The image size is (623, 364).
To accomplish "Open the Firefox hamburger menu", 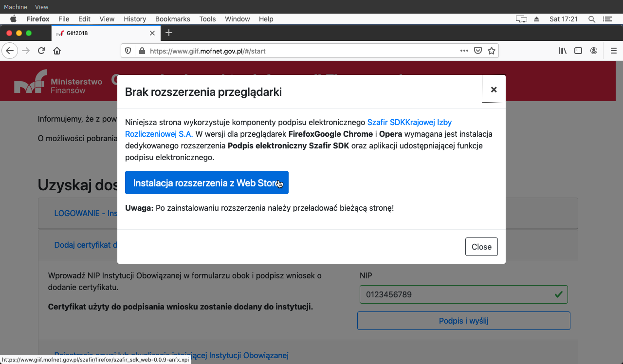I will pos(614,51).
